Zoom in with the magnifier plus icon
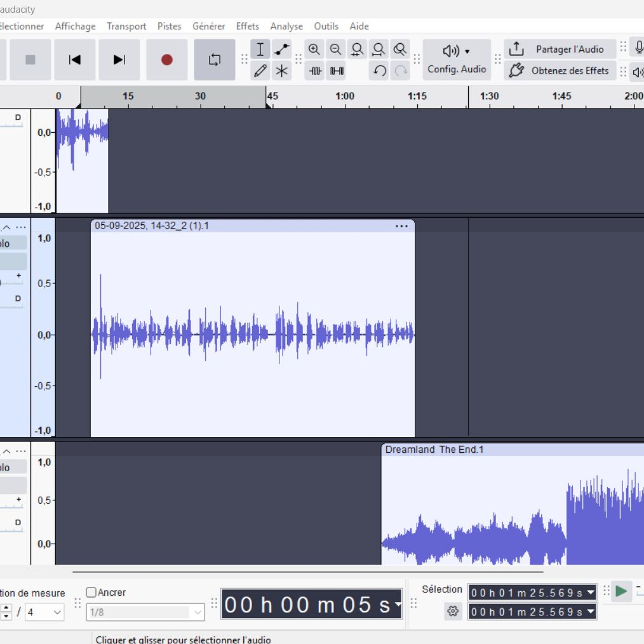Viewport: 644px width, 644px height. click(314, 49)
